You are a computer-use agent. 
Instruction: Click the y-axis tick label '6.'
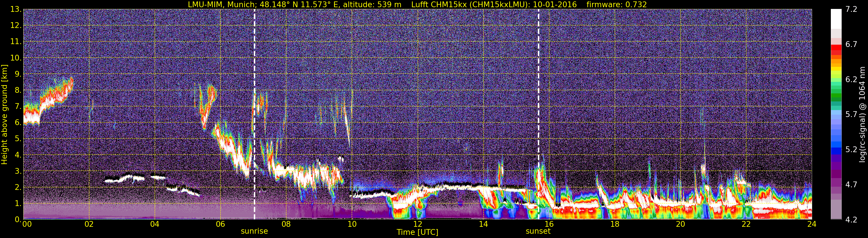tap(18, 122)
